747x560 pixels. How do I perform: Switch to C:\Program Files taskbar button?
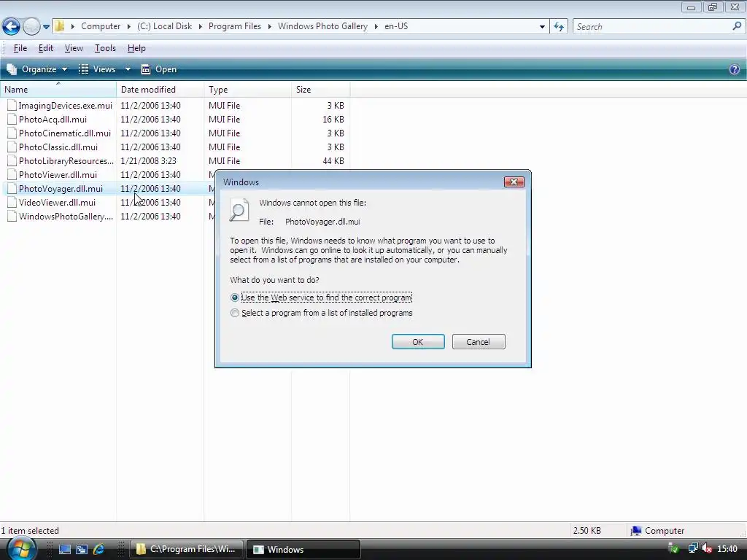coord(187,549)
